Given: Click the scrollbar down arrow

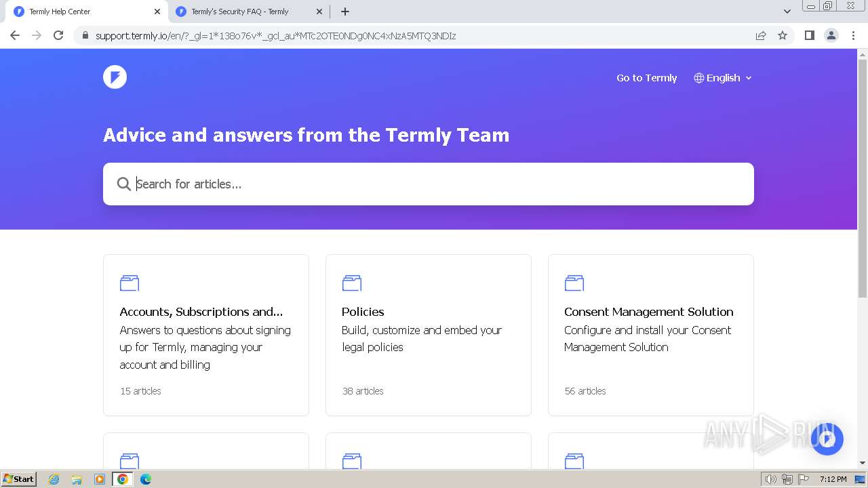Looking at the screenshot, I should [863, 463].
